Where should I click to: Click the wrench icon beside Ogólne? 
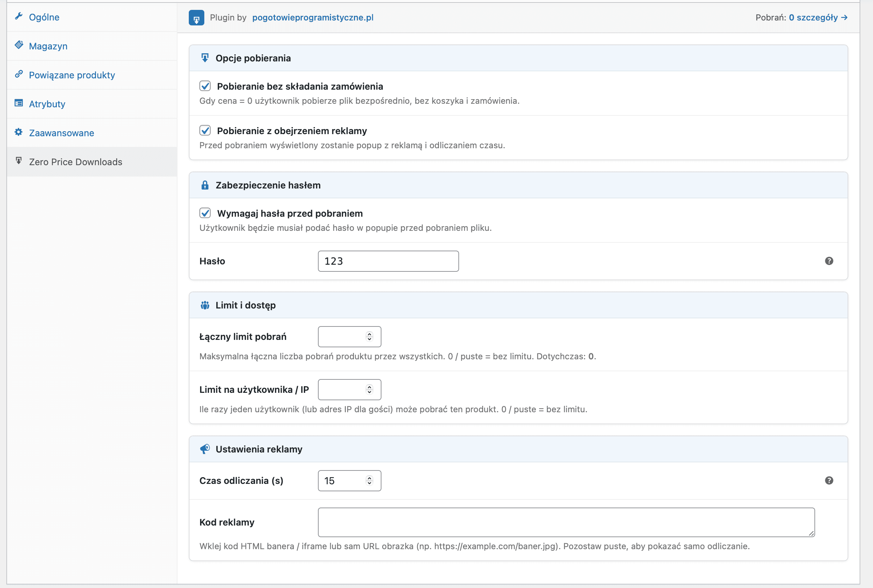click(x=19, y=16)
